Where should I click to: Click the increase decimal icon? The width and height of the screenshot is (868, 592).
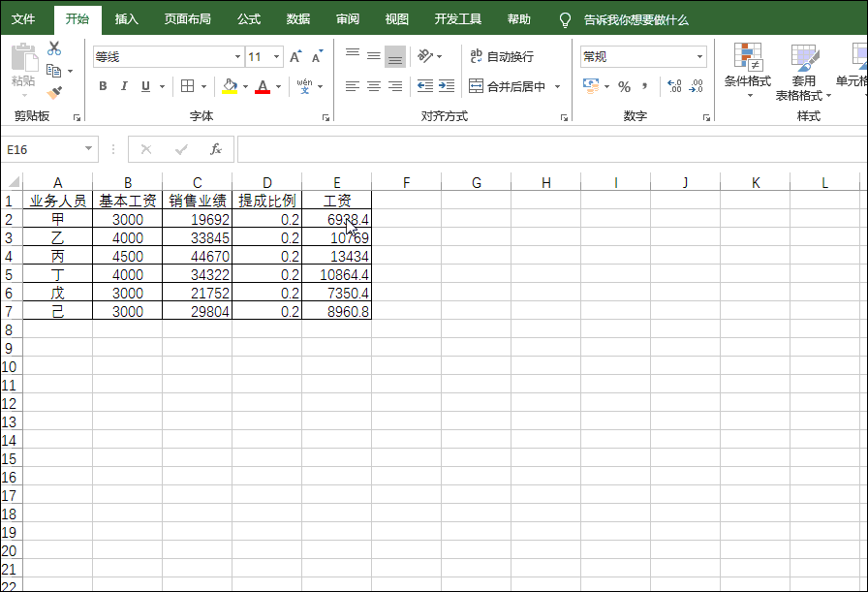coord(675,86)
